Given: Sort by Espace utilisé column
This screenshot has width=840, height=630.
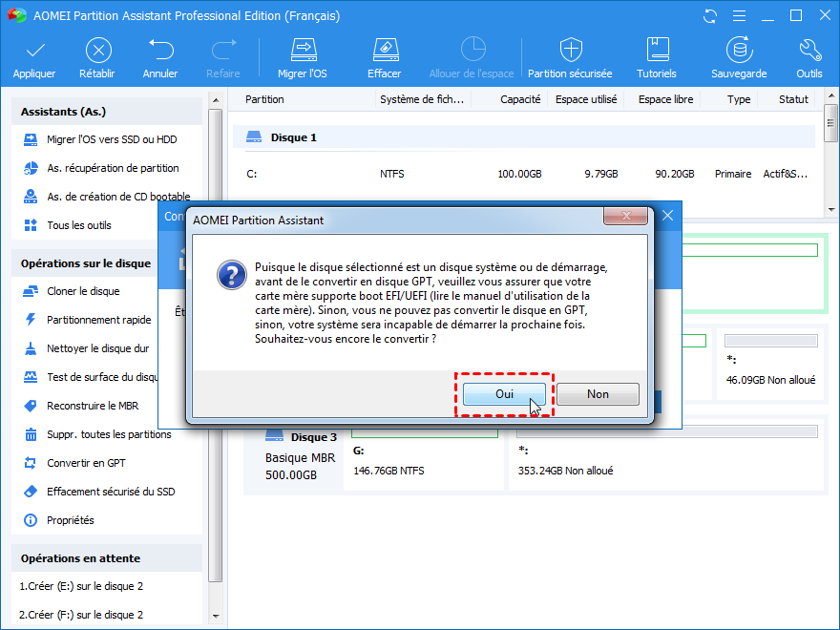Looking at the screenshot, I should point(586,99).
